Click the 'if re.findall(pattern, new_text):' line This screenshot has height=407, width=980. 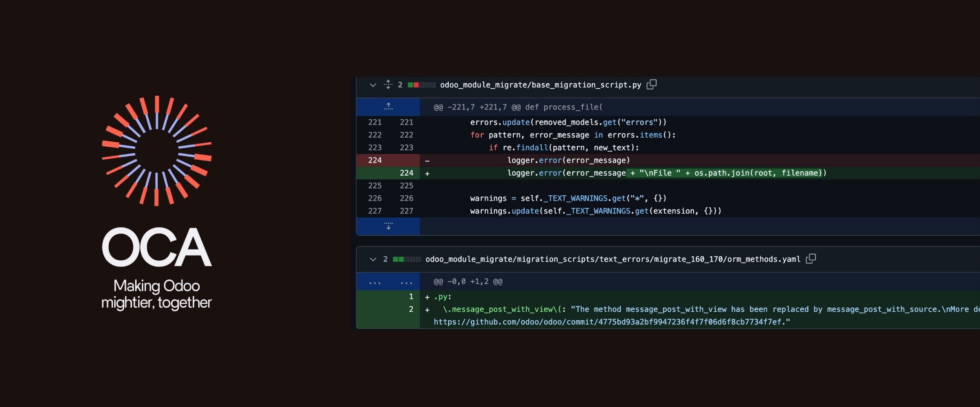pos(564,148)
